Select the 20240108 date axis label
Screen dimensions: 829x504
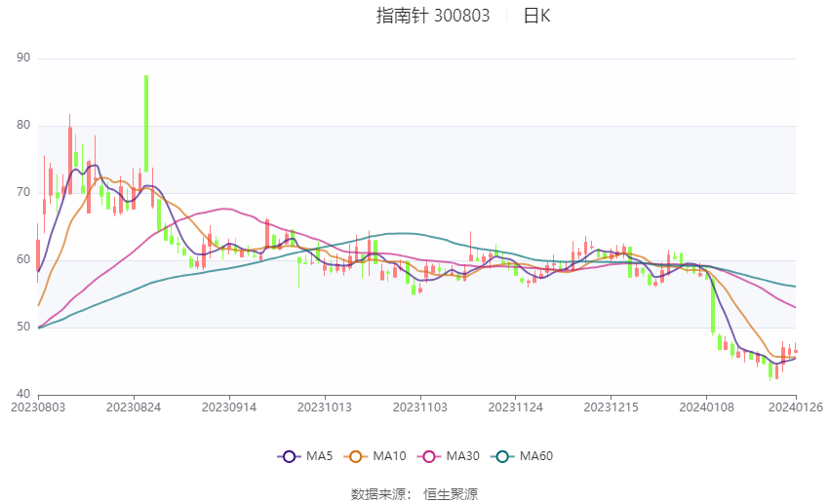[707, 407]
